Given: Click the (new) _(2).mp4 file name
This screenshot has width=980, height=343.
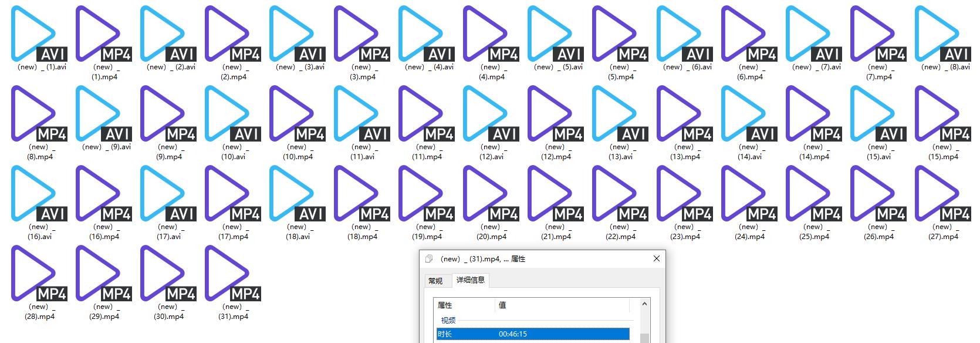Looking at the screenshot, I should tap(232, 72).
